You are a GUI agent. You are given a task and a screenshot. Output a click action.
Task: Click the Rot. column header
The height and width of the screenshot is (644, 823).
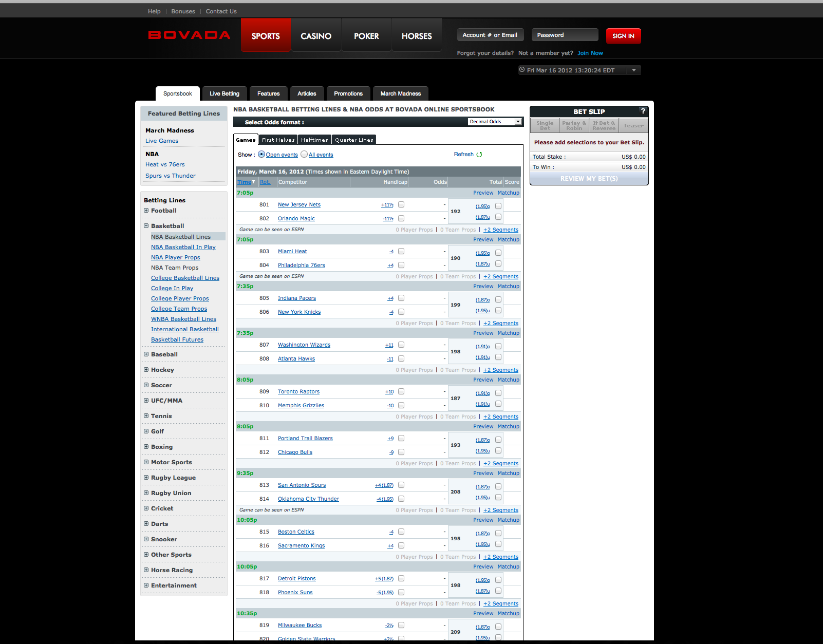265,182
